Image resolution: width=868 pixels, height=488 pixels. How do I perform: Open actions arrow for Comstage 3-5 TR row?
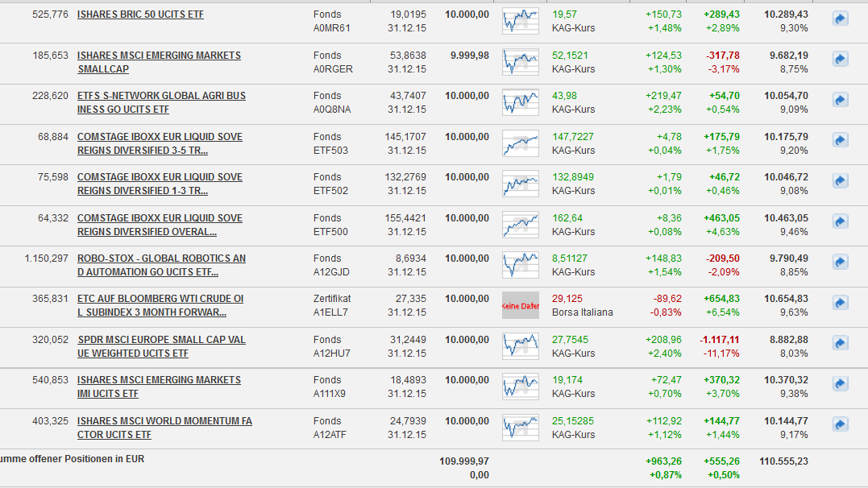point(840,140)
